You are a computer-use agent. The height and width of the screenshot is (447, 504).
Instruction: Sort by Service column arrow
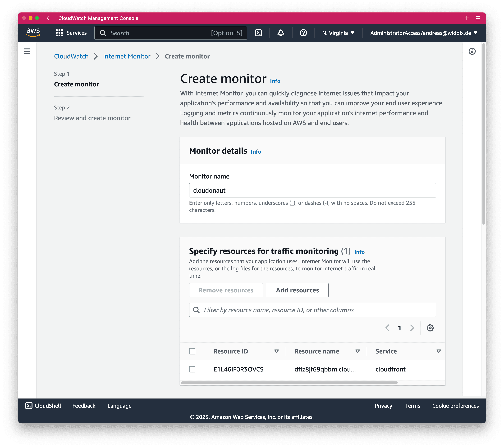438,351
